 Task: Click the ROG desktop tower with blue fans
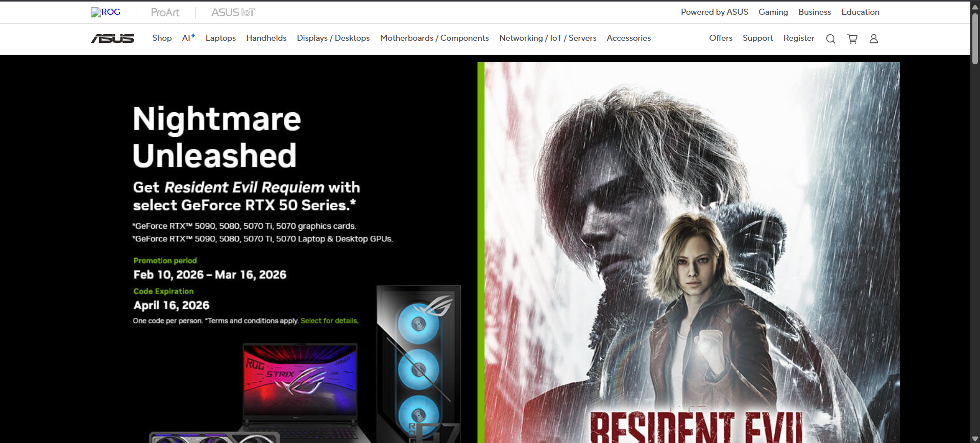pyautogui.click(x=419, y=363)
